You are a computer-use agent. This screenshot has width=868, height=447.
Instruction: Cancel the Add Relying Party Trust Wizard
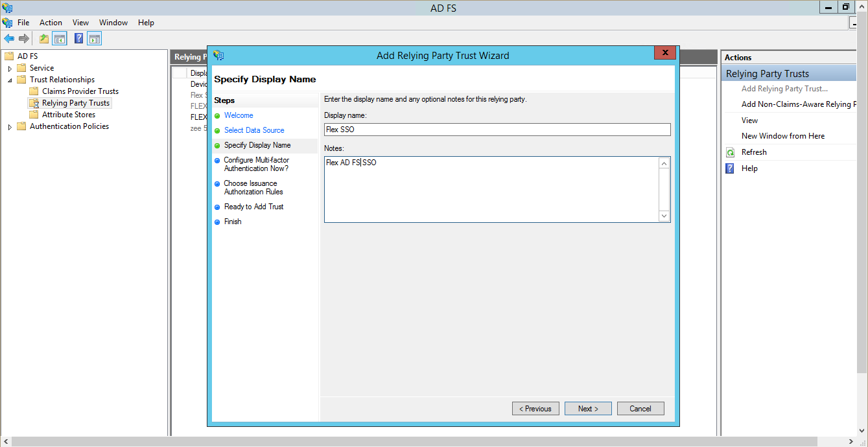640,408
